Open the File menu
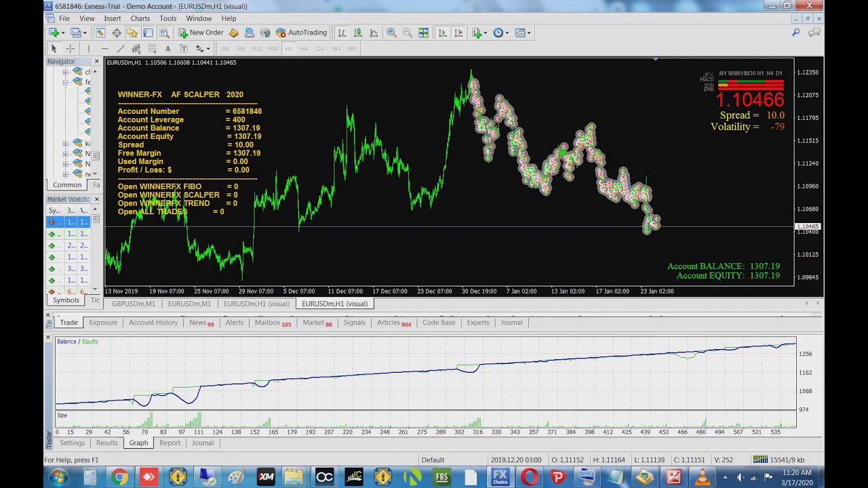 tap(64, 18)
